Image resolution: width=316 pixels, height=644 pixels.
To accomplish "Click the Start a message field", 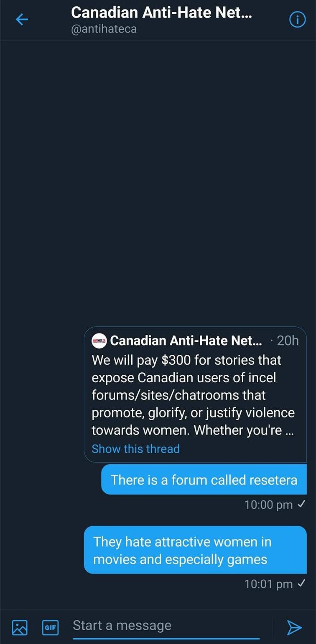I will 166,626.
